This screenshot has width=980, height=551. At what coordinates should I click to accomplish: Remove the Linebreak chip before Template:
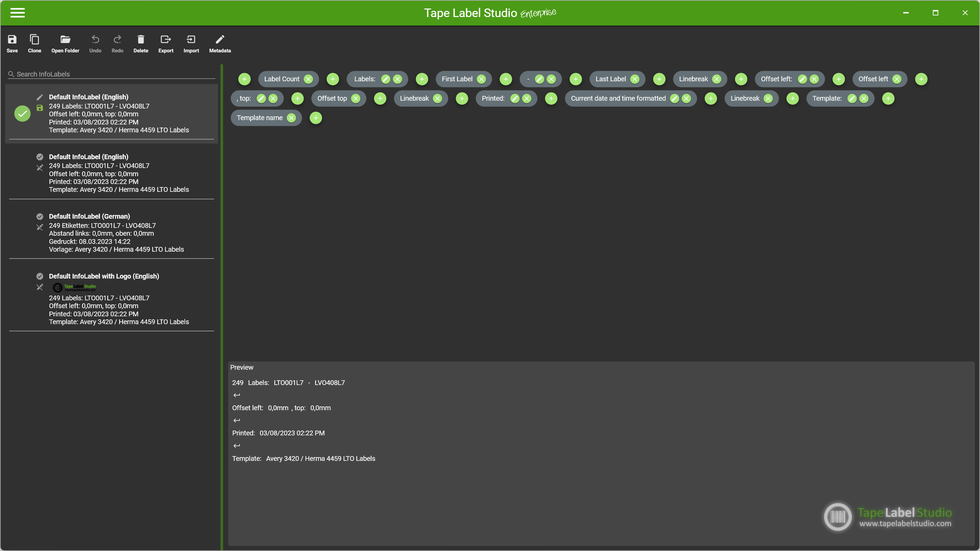tap(768, 99)
